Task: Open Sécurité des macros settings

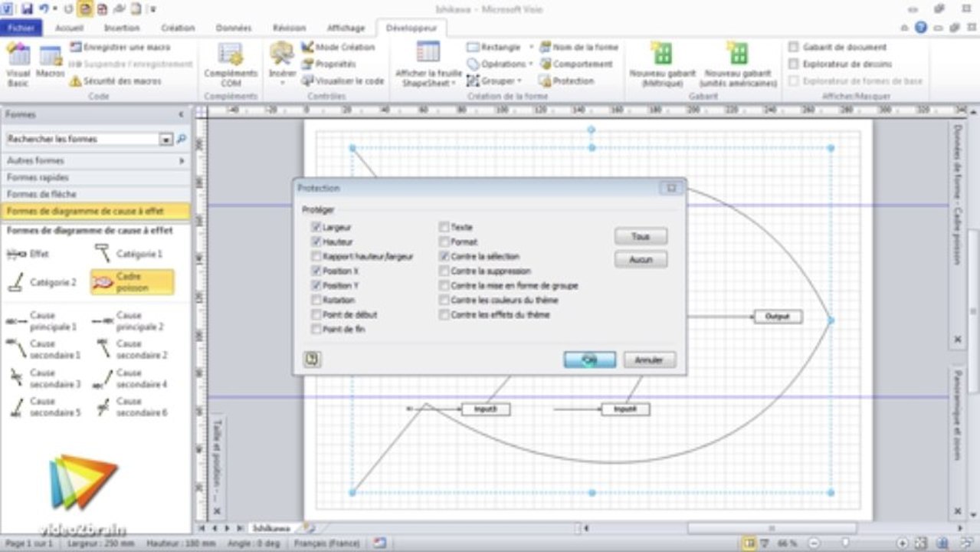Action: pyautogui.click(x=116, y=80)
